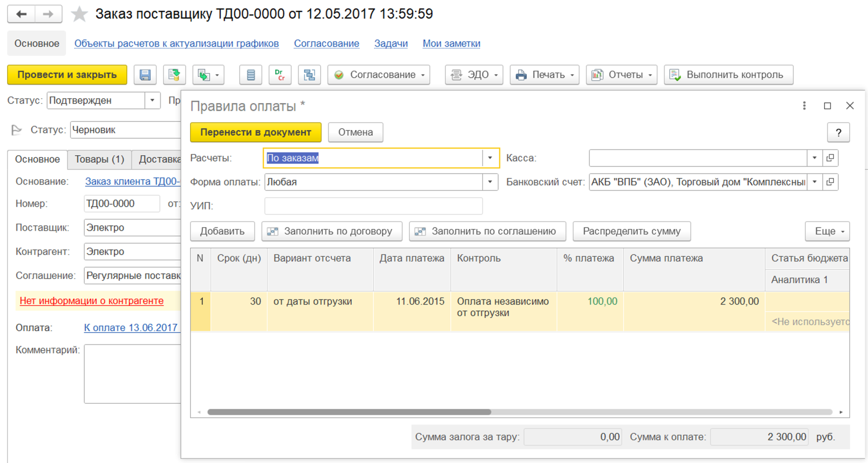Select the Сумма платежа cell 2 300,00
Image resolution: width=868 pixels, height=463 pixels.
tap(694, 311)
